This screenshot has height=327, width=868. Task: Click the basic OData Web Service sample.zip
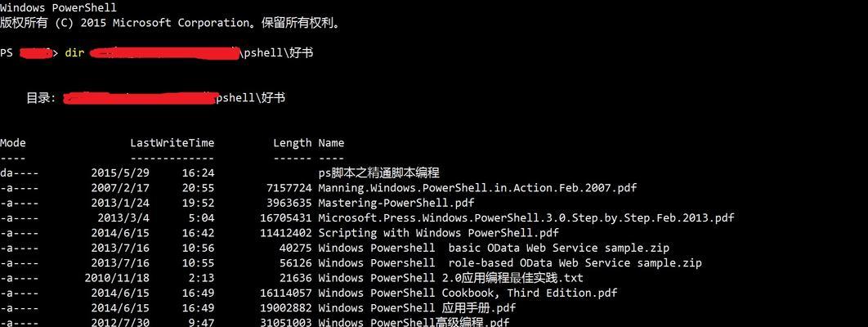(494, 248)
